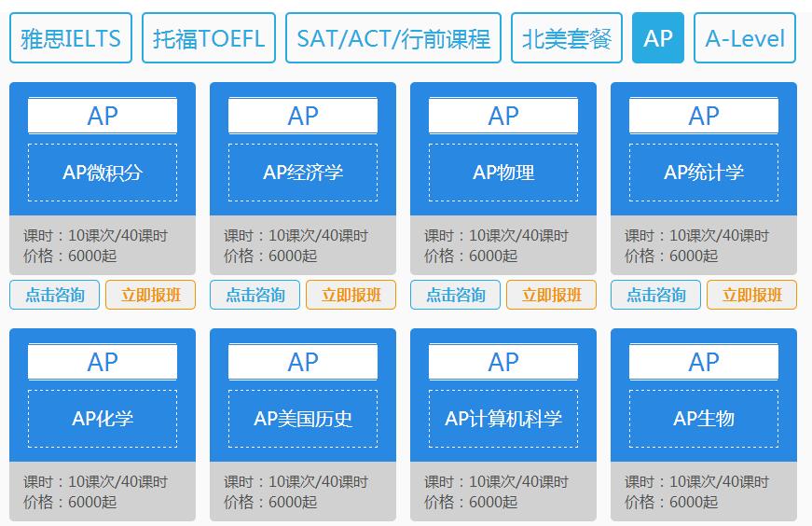Click 立即报班 under AP微积分

click(151, 295)
